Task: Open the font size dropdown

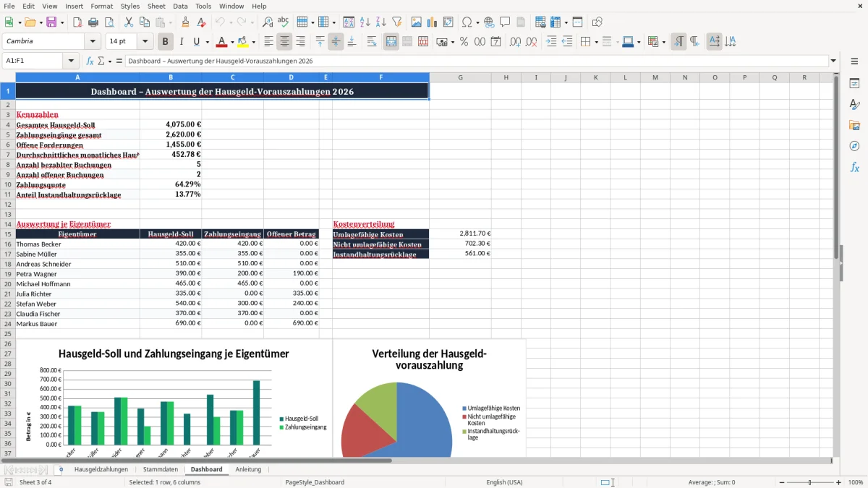Action: tap(145, 41)
